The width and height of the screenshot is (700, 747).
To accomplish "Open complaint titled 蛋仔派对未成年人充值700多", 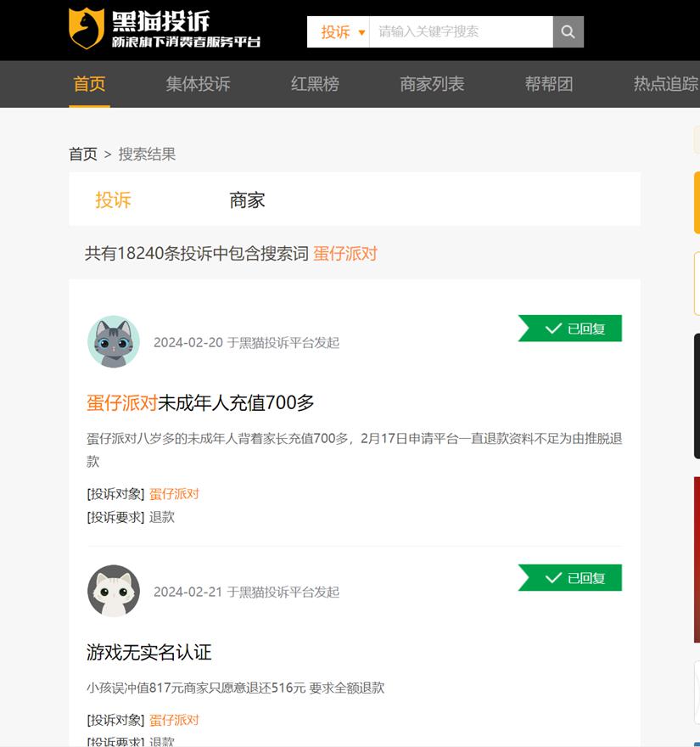I will 200,403.
